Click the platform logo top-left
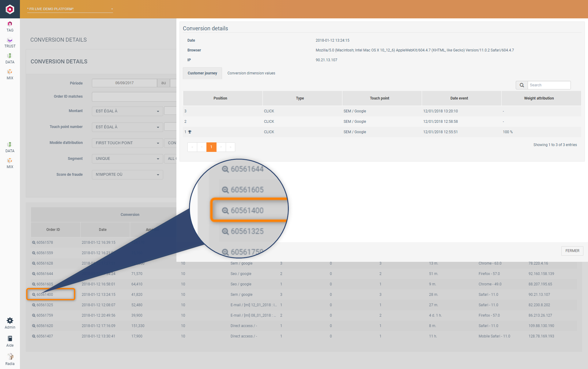Screen dimensions: 588x369 [10, 9]
